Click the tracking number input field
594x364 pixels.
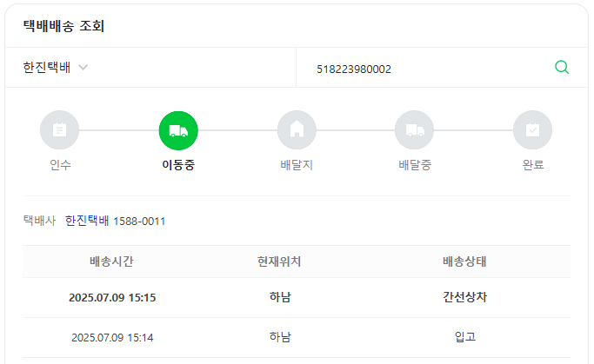pyautogui.click(x=432, y=69)
